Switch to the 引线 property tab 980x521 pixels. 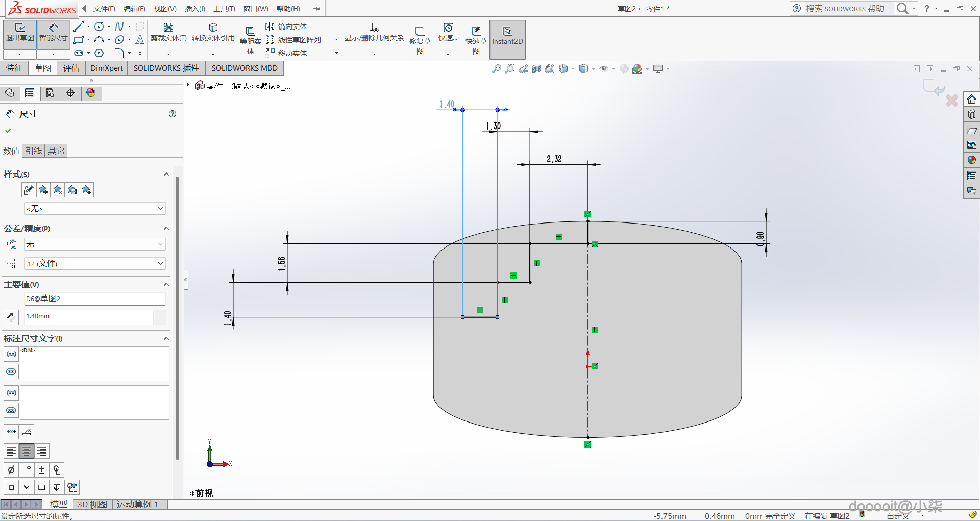34,151
